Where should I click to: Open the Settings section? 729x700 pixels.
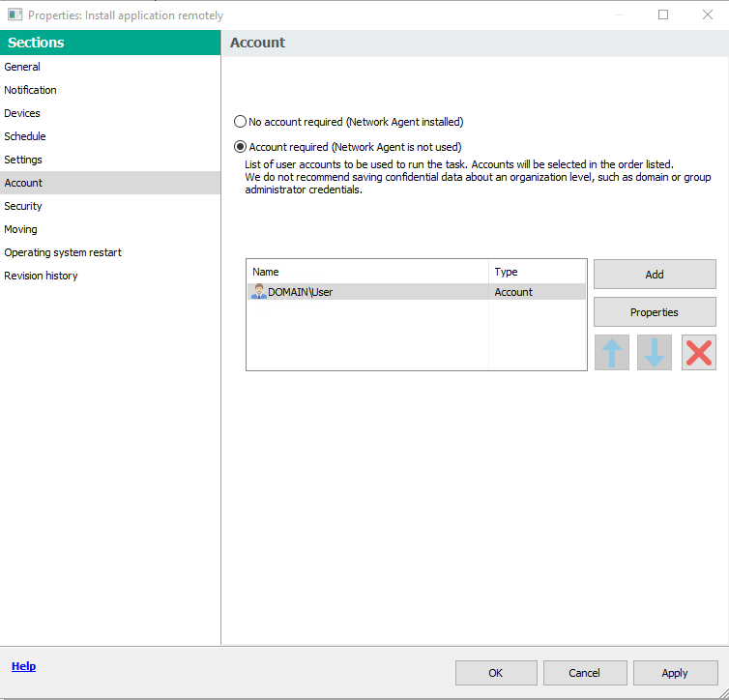[x=110, y=160]
